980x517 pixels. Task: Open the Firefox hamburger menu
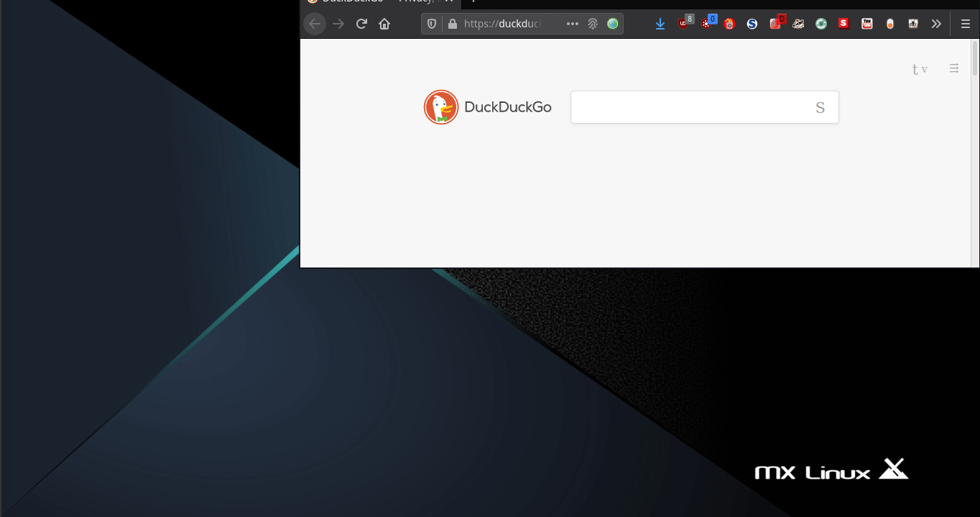point(965,24)
